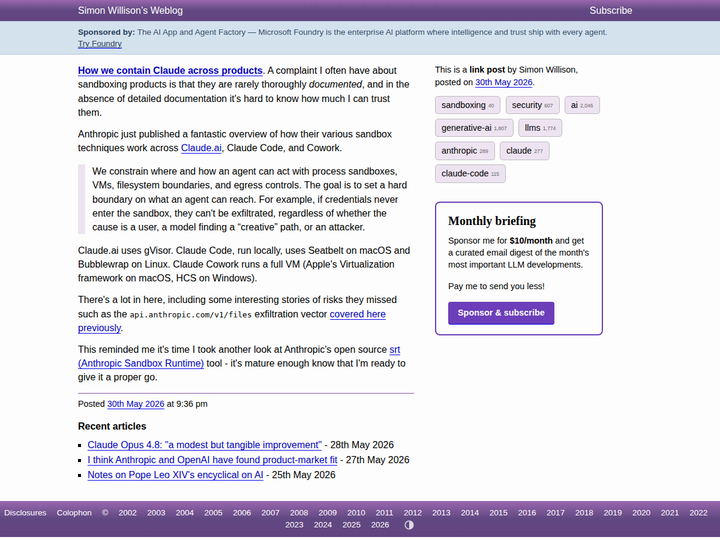Click the 'api.anthropic.com/v1/files' code text
The height and width of the screenshot is (540, 720).
click(191, 315)
